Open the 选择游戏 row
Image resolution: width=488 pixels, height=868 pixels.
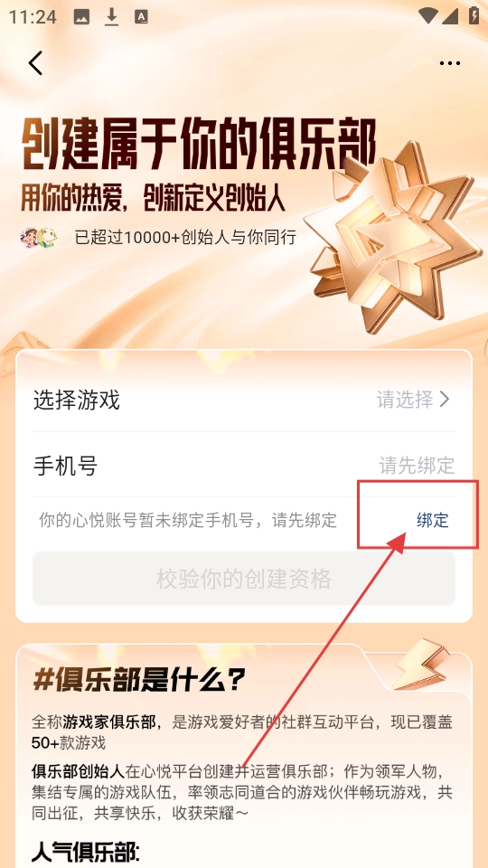[244, 399]
